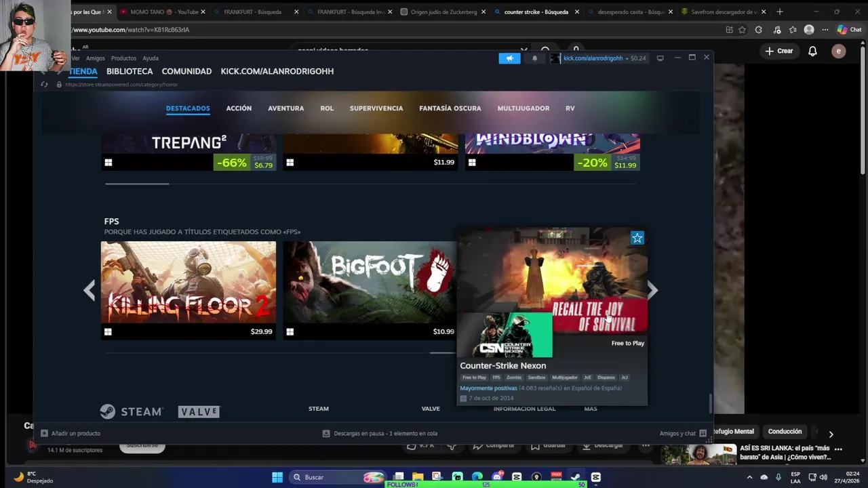Select the RV category tab

[x=570, y=108]
